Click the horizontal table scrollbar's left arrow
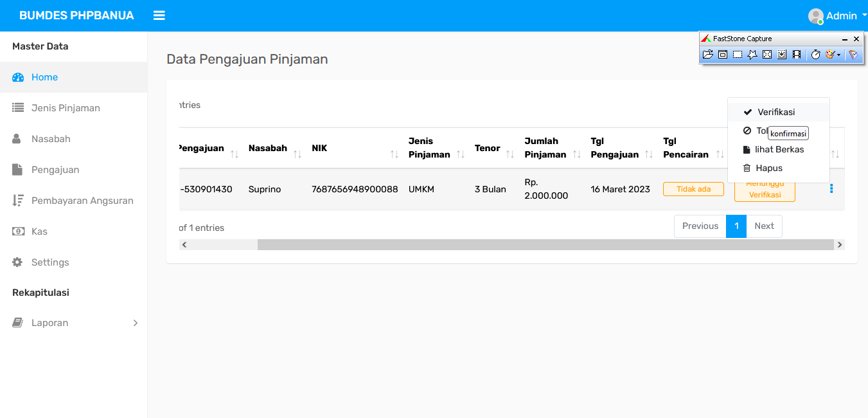 pyautogui.click(x=184, y=244)
